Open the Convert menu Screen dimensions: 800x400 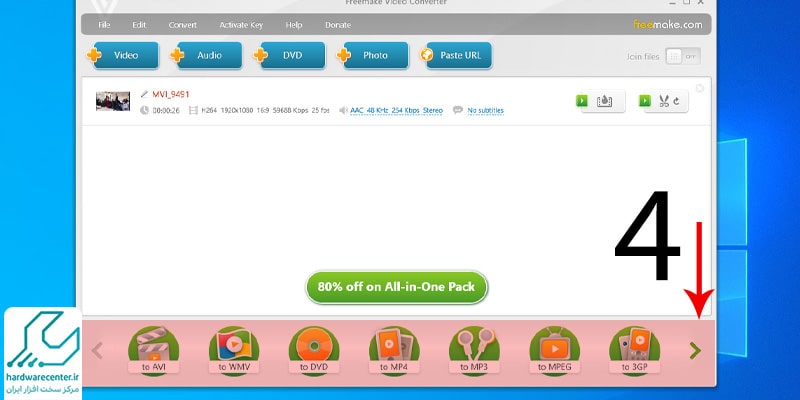point(183,24)
